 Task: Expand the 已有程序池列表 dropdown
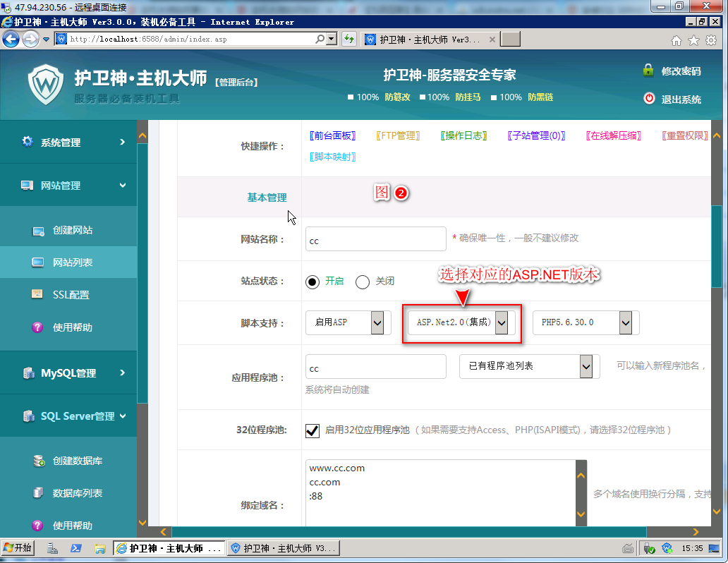click(586, 366)
